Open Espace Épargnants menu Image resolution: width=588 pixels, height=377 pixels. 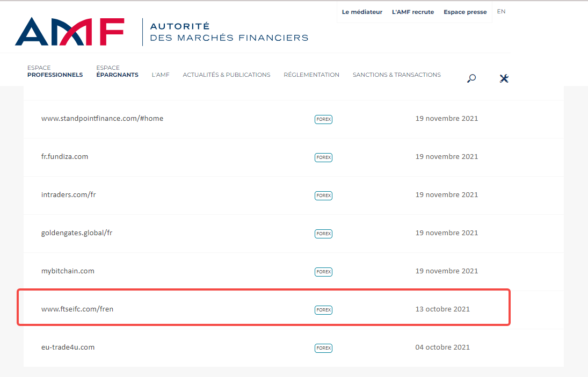[117, 71]
